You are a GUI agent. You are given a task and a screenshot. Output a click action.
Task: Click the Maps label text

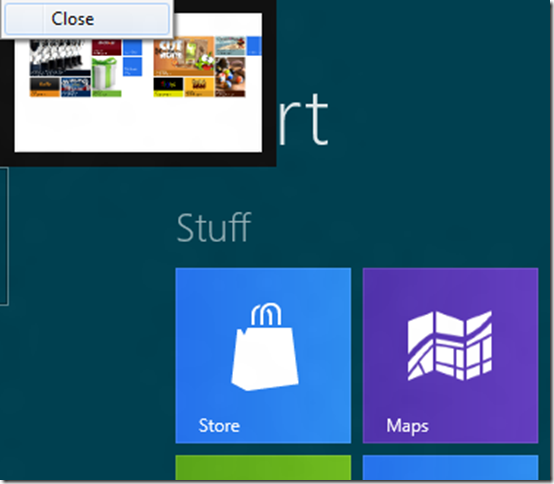point(407,426)
